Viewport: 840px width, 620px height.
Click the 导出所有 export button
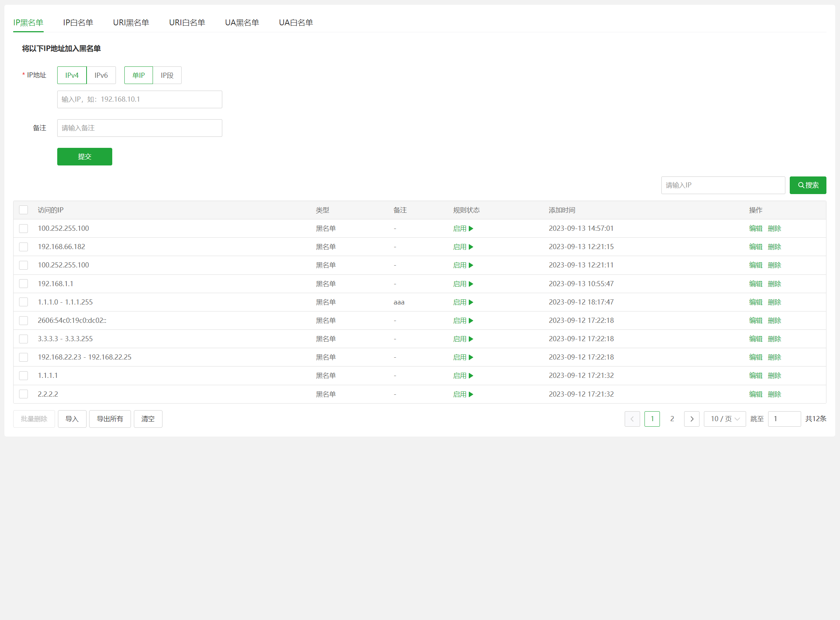point(110,419)
